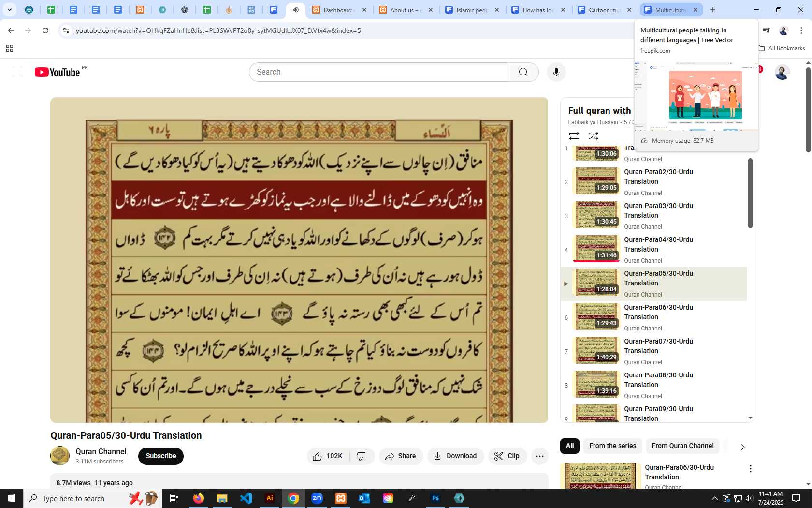Open the apps grid shortcut
812x508 pixels.
tap(10, 48)
